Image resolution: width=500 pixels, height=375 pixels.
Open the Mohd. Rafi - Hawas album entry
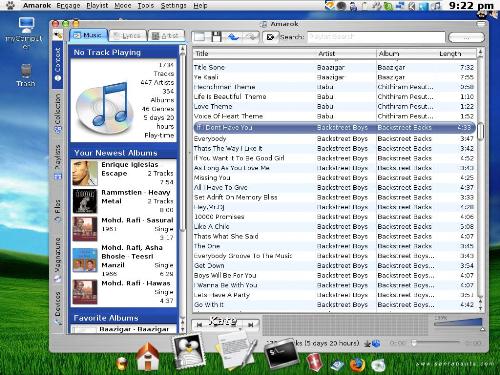tap(123, 292)
